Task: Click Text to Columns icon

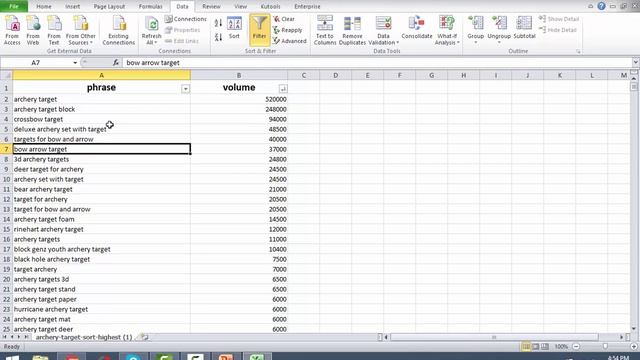Action: [325, 30]
